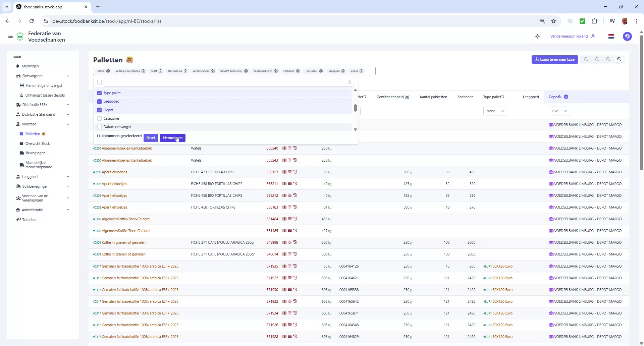Click the zoom-in magnifier icon near export button
Screen dimensions: 644x346
coord(619,59)
